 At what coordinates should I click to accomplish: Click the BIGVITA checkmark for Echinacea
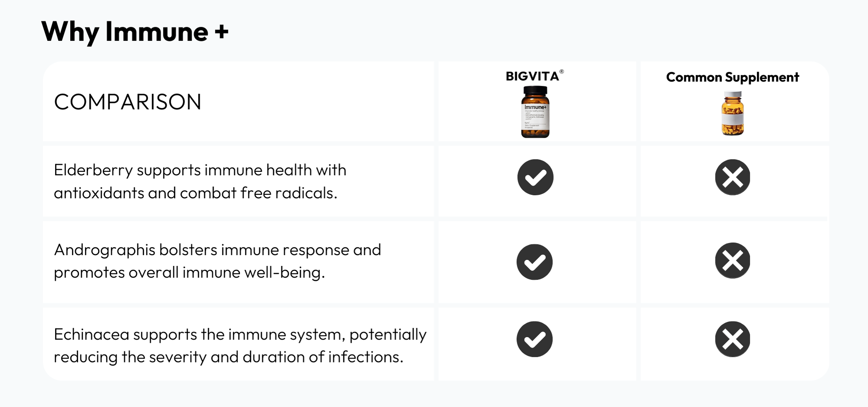[x=534, y=339]
